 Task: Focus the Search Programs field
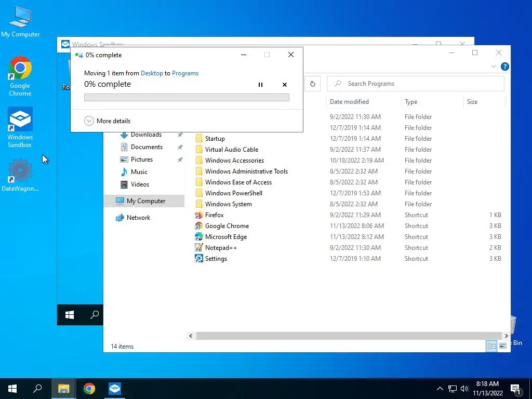point(415,84)
